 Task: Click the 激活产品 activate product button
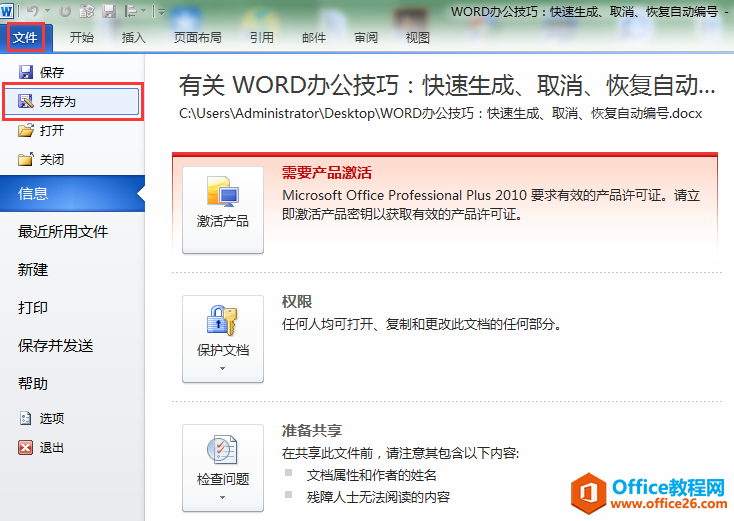point(223,210)
